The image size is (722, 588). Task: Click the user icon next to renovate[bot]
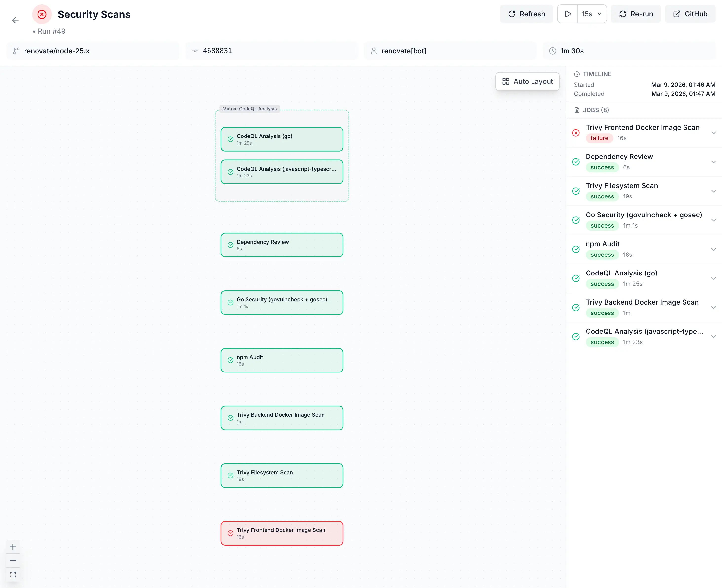point(374,51)
